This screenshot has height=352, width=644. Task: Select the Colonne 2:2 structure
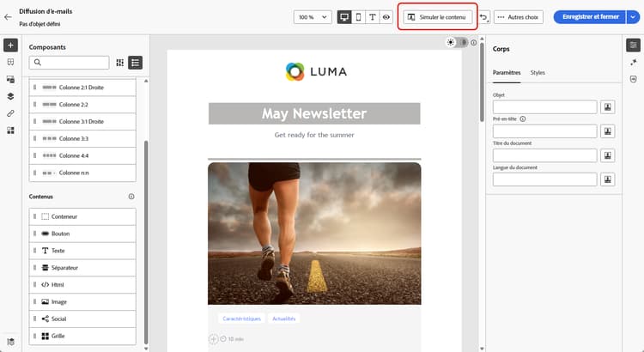tap(82, 105)
